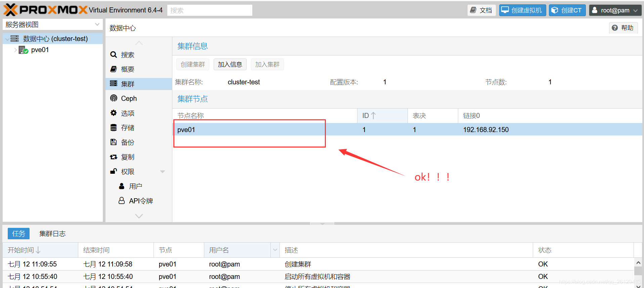The image size is (644, 288).
Task: Sort by the Status column header
Action: (584, 250)
